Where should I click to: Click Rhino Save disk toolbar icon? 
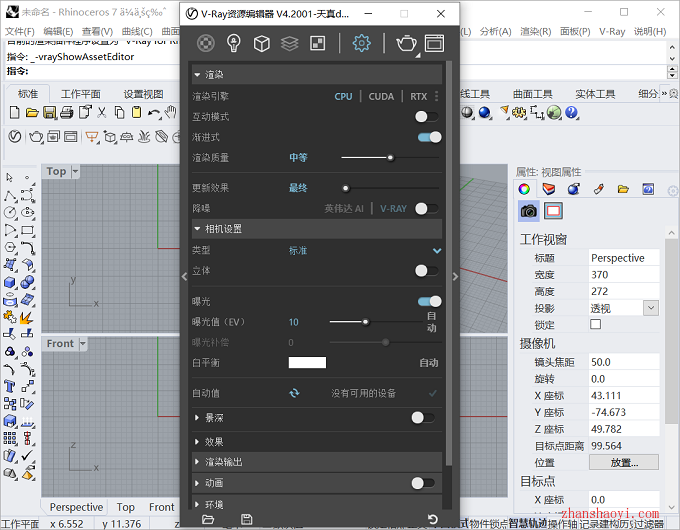49,113
